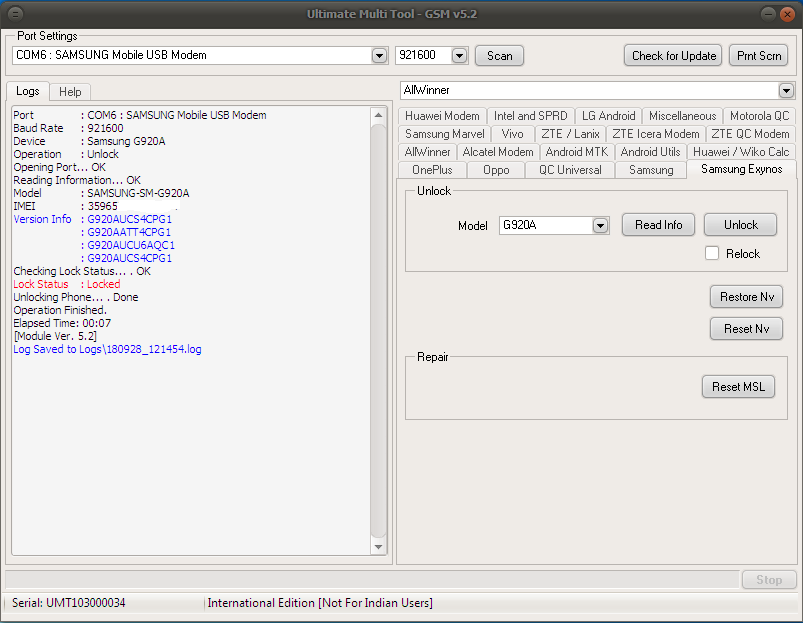Click the G920AATT4CPG1 version entry
Screen dimensions: 803x623
point(129,232)
